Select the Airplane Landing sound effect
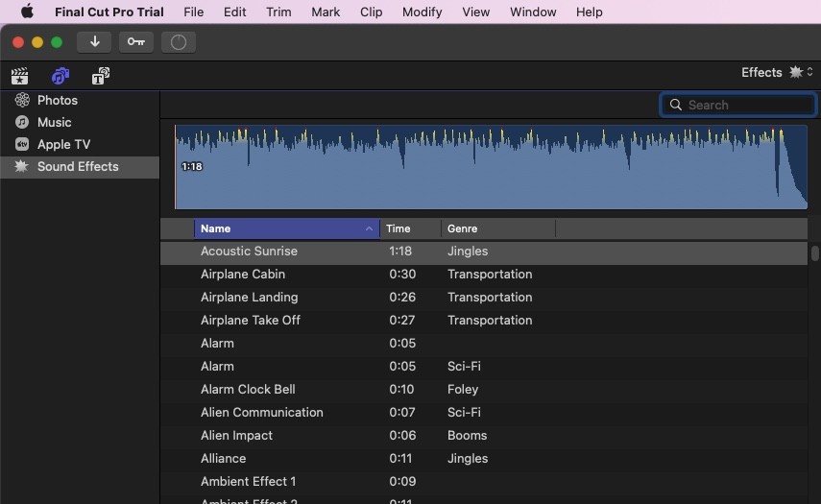Screen dimensions: 821x504 (249, 298)
